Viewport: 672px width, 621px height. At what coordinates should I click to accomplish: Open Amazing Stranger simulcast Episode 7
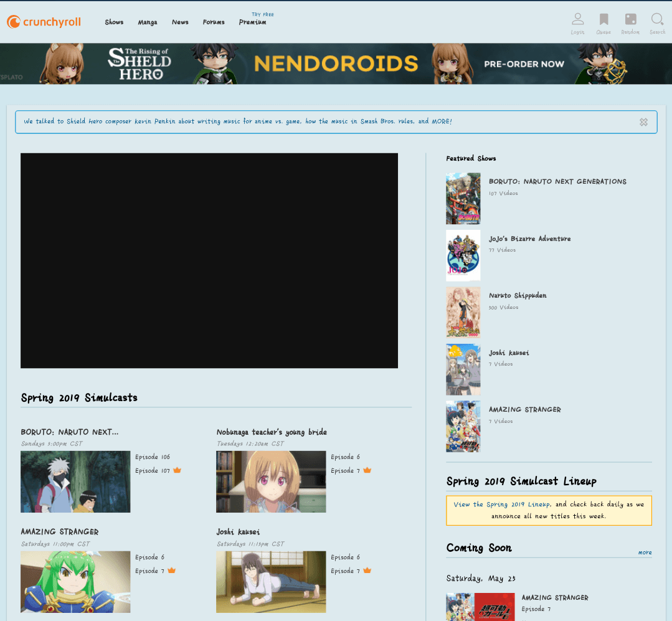[x=149, y=571]
